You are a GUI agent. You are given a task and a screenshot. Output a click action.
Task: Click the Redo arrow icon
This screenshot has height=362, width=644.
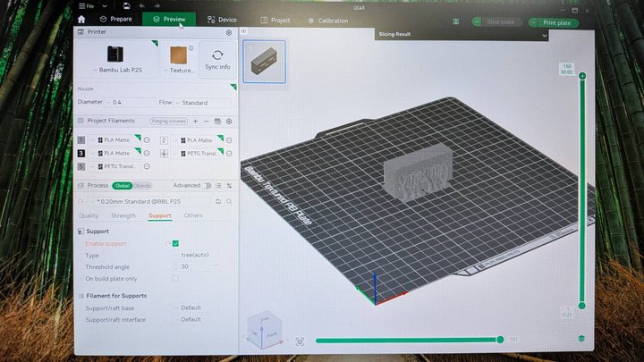click(x=157, y=5)
